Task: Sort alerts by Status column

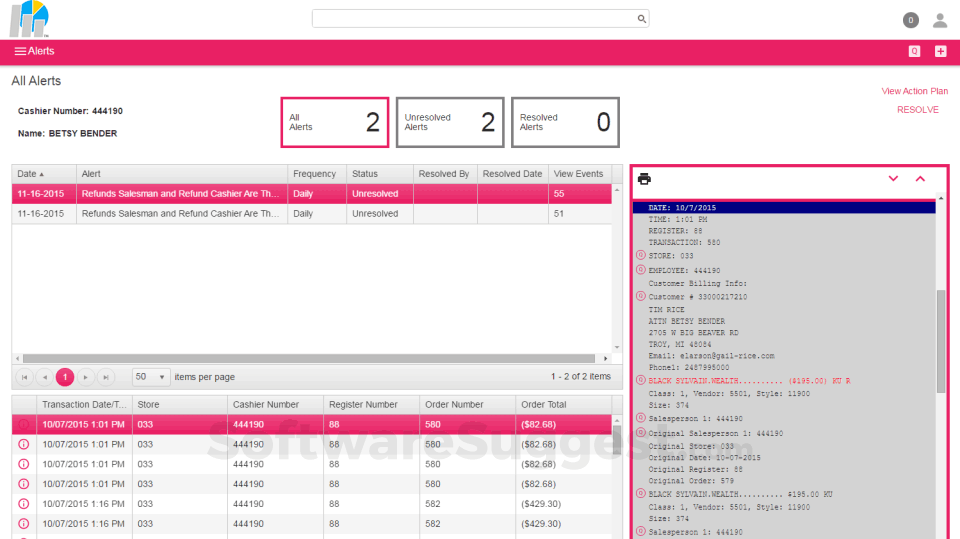Action: (x=380, y=174)
